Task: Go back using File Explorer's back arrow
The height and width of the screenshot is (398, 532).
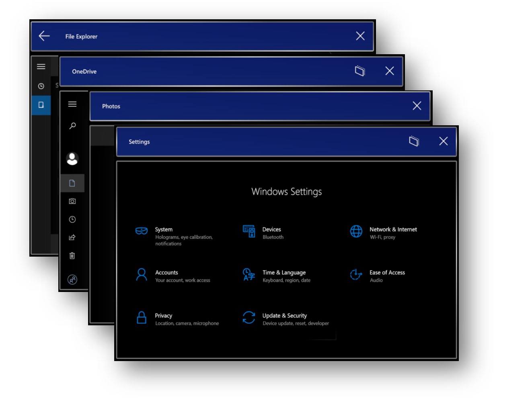Action: pos(44,36)
